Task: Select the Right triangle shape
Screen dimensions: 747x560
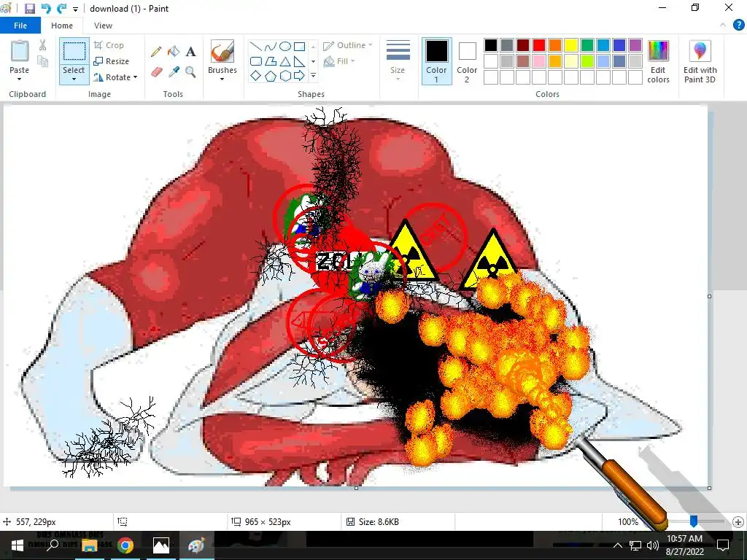Action: pyautogui.click(x=299, y=61)
